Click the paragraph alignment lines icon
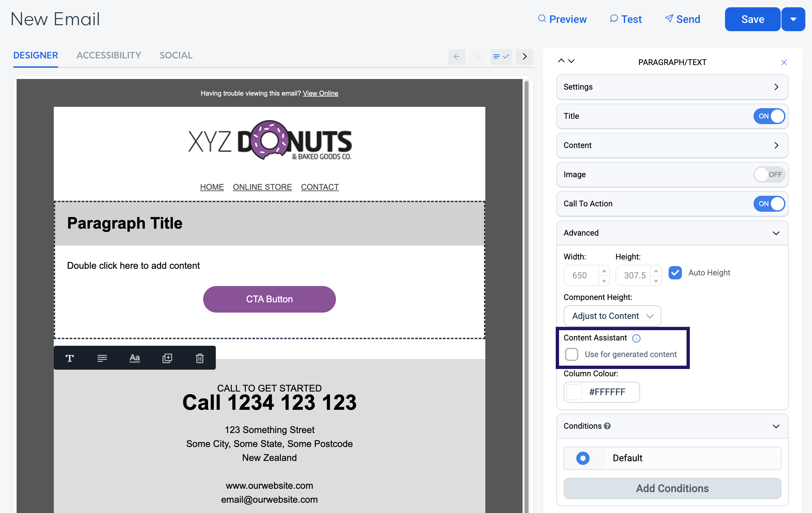The image size is (812, 513). pos(102,358)
